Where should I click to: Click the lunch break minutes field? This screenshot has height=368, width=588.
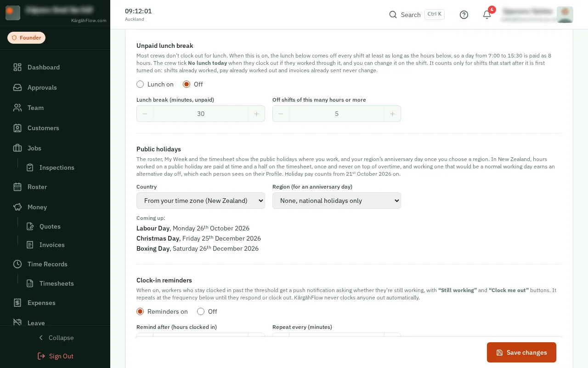[x=201, y=114]
